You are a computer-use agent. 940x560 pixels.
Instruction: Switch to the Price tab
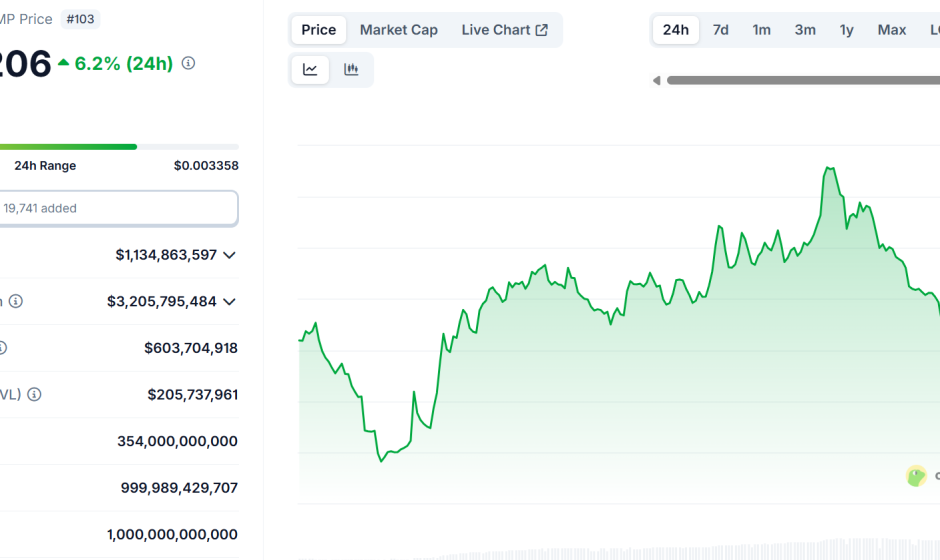tap(318, 30)
